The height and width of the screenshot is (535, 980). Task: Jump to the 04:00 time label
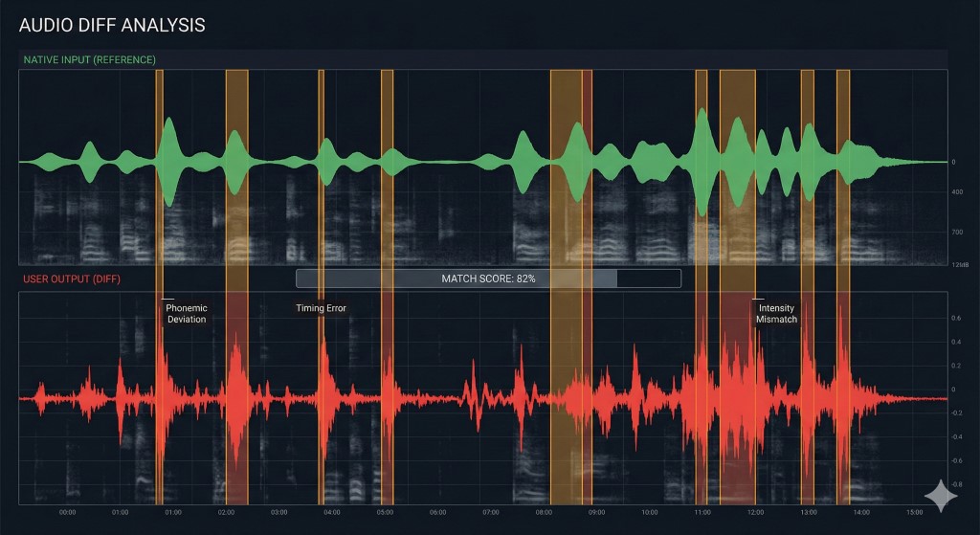(332, 512)
